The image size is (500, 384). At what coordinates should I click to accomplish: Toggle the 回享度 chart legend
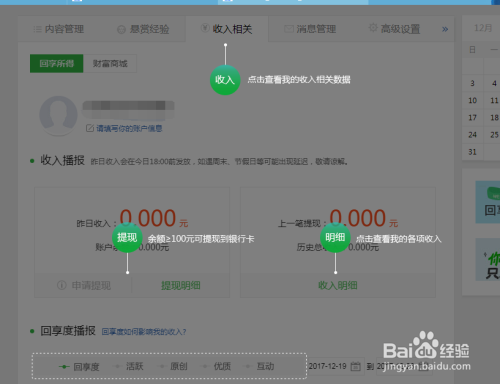pos(79,367)
